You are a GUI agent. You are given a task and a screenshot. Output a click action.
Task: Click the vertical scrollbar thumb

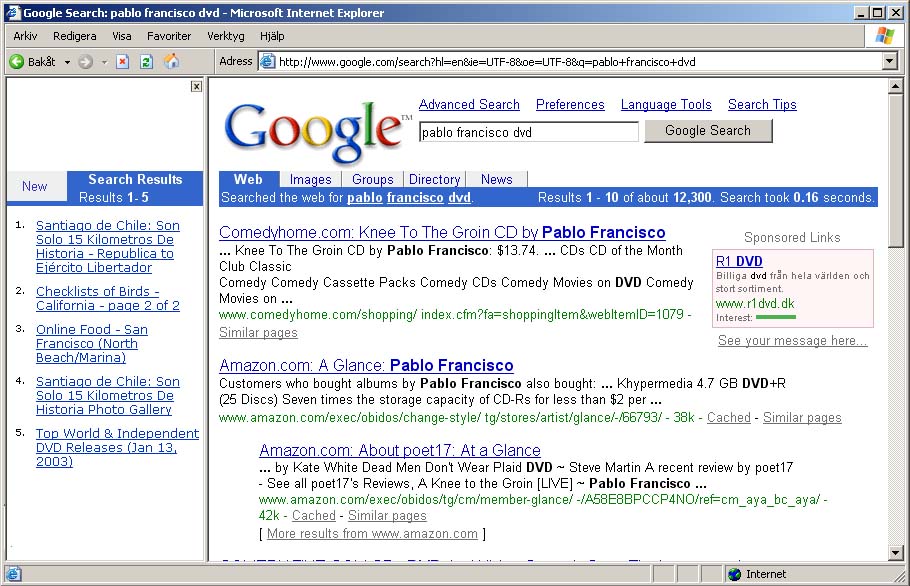(895, 171)
